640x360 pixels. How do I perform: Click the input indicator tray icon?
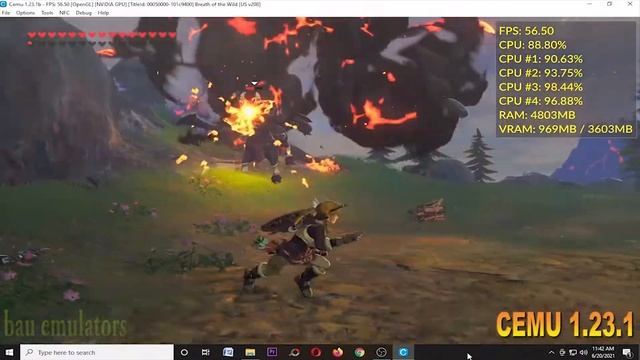(x=562, y=353)
